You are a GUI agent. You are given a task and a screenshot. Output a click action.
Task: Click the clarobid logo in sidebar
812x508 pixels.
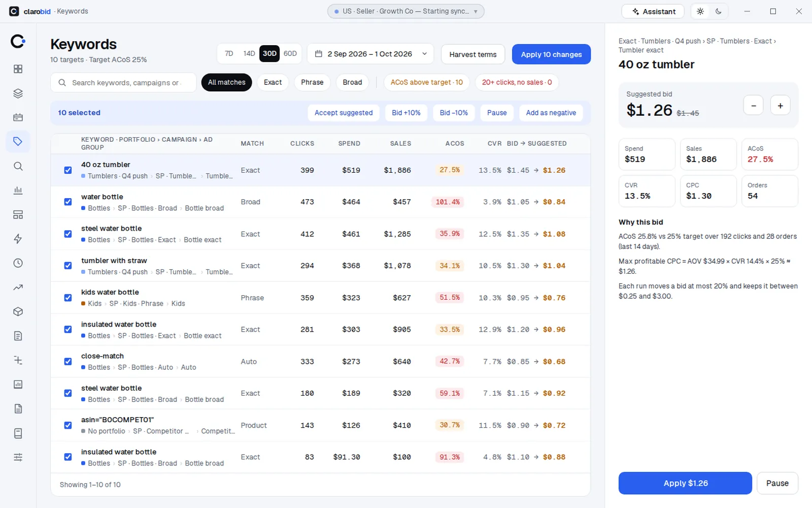18,41
